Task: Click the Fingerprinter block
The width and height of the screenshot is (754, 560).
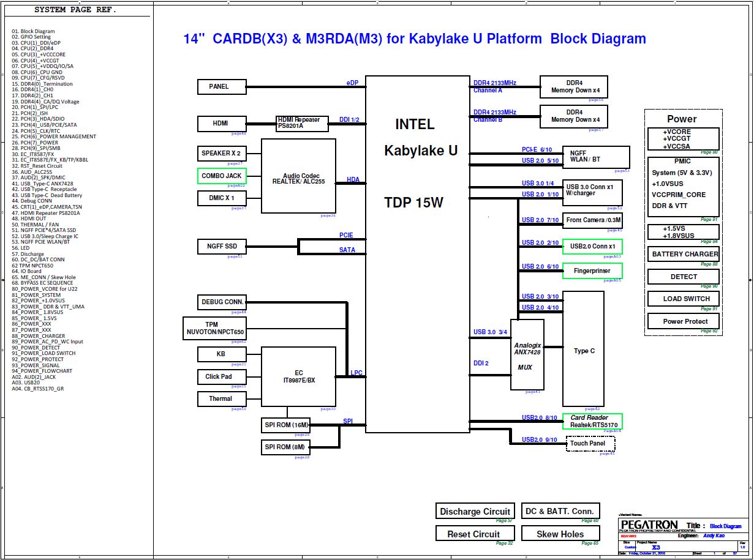Action: [593, 271]
